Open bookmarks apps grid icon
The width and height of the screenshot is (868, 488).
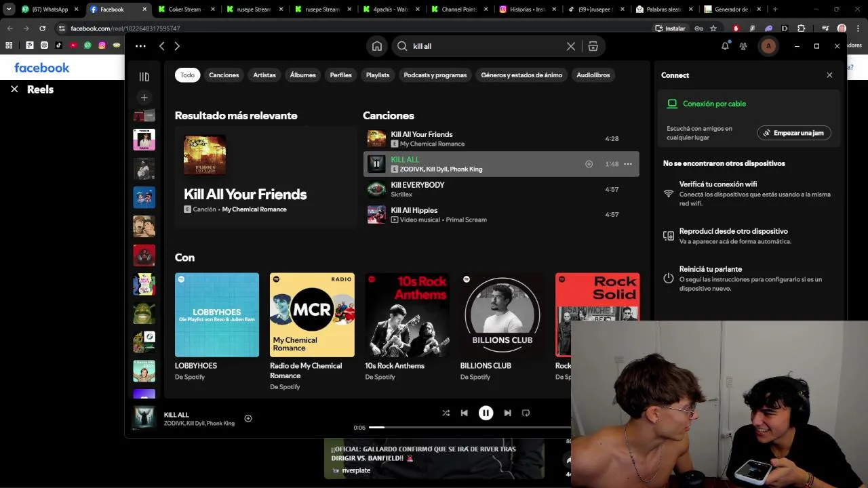[x=9, y=45]
